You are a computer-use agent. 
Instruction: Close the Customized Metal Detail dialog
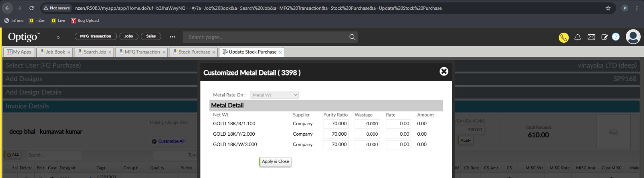tap(444, 71)
